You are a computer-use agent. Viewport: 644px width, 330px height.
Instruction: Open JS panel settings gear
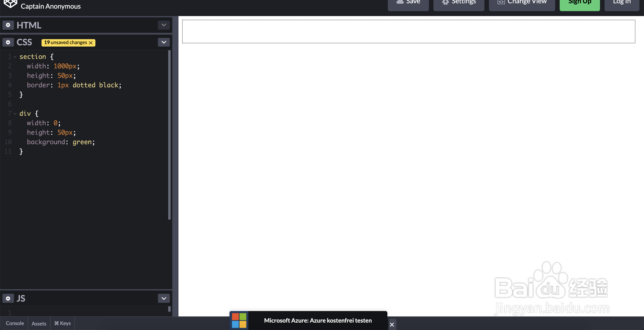(x=8, y=298)
